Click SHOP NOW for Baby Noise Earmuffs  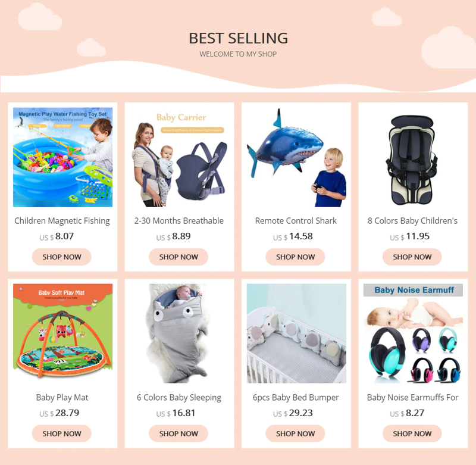coord(412,433)
